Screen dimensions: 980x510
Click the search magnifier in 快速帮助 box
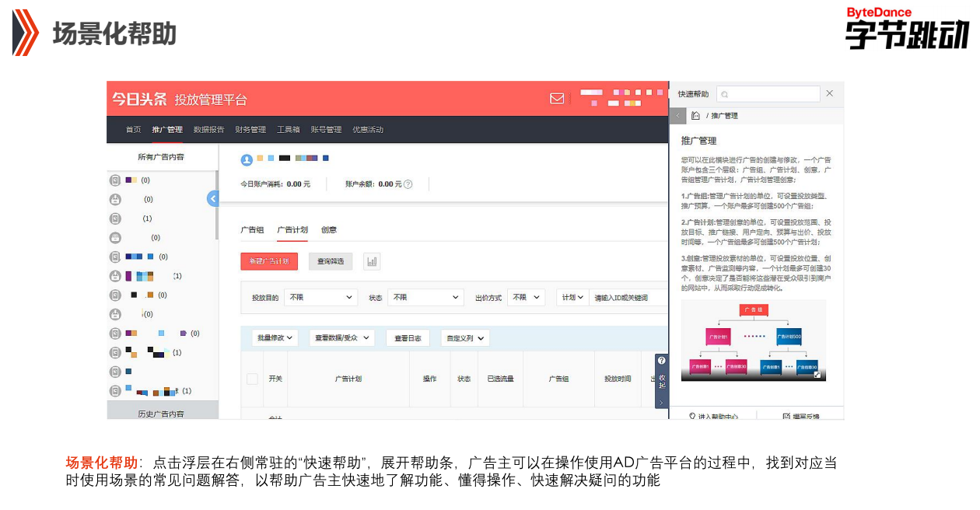point(724,93)
